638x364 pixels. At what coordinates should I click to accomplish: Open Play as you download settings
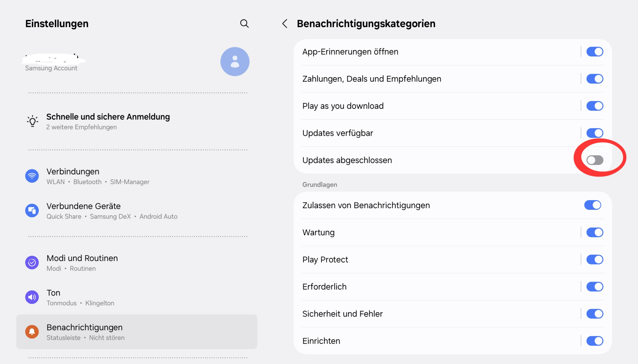(x=343, y=106)
